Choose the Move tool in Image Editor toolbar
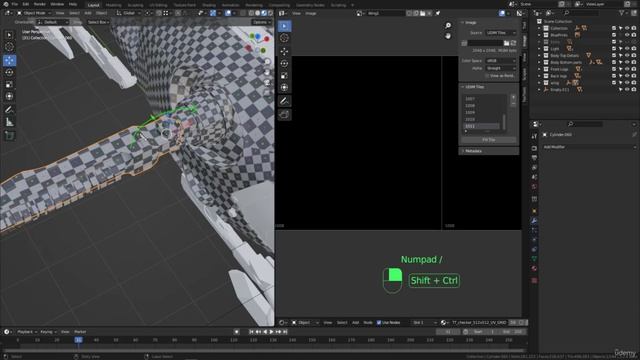This screenshot has height=360, width=640. [x=284, y=51]
